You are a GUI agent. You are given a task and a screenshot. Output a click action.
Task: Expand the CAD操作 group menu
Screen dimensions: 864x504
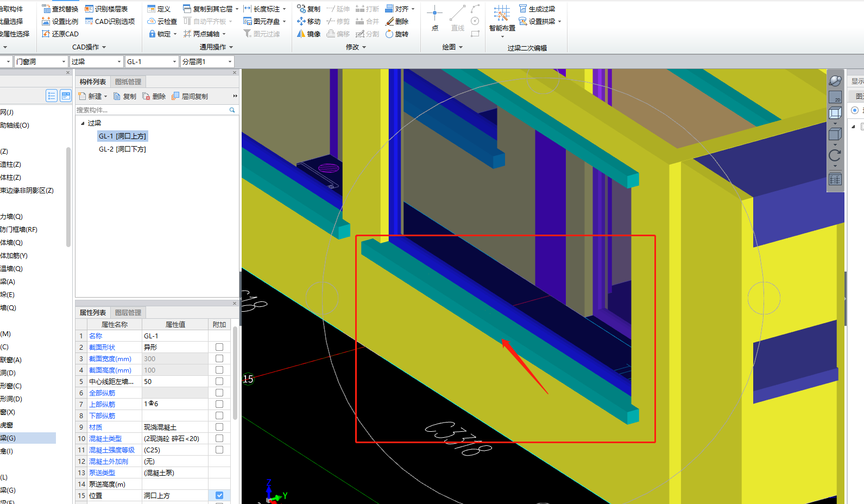[x=89, y=47]
